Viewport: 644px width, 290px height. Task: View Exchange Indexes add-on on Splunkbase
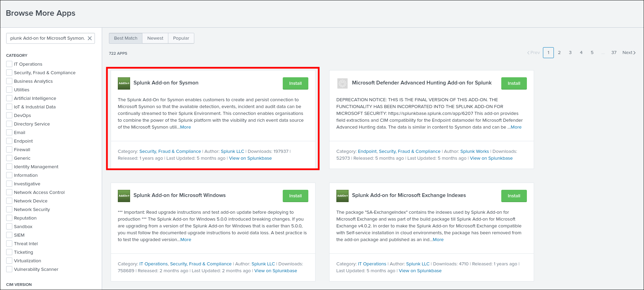point(420,271)
